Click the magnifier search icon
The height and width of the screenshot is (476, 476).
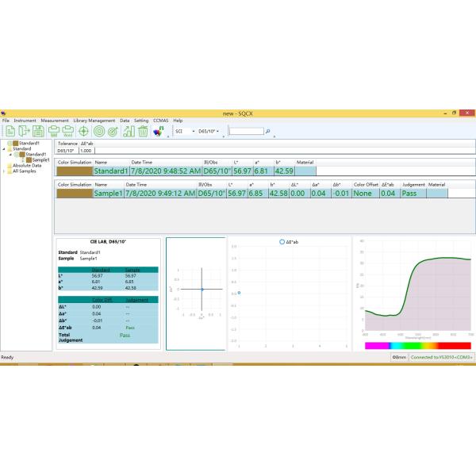point(268,132)
